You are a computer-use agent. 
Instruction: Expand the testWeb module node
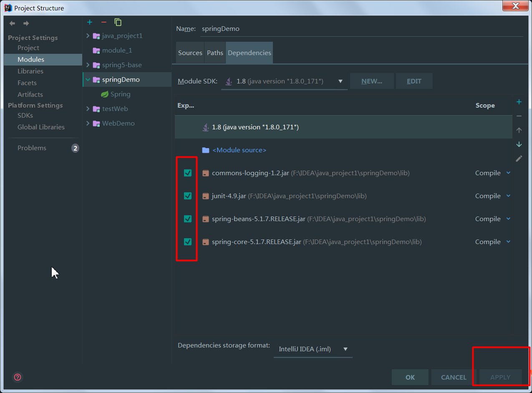click(x=88, y=109)
